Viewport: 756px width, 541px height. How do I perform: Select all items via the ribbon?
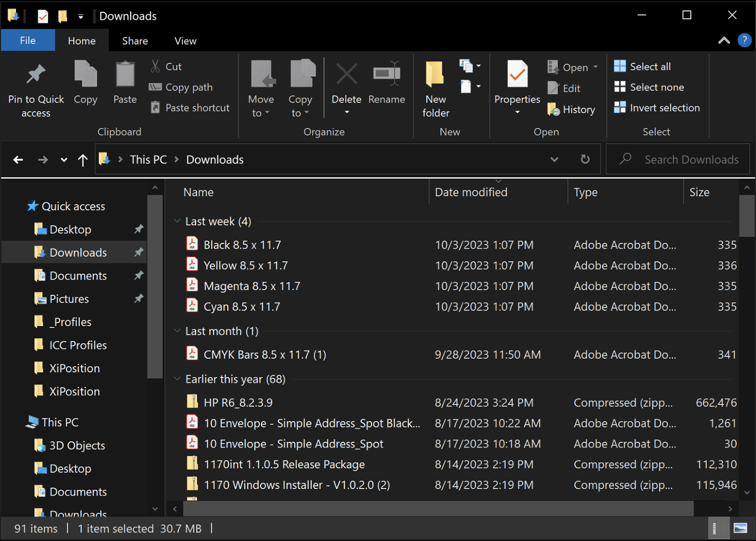(642, 66)
